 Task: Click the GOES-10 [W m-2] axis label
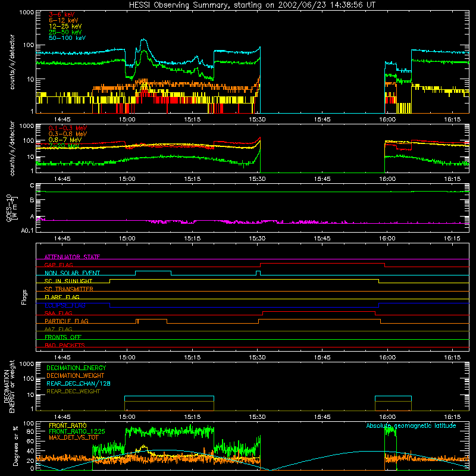point(12,208)
